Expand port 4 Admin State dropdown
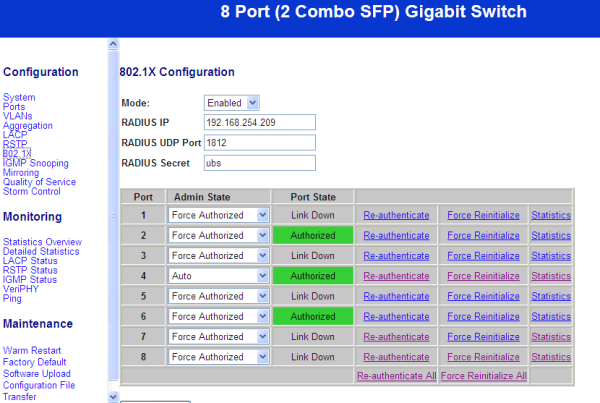The image size is (600, 403). coord(219,275)
